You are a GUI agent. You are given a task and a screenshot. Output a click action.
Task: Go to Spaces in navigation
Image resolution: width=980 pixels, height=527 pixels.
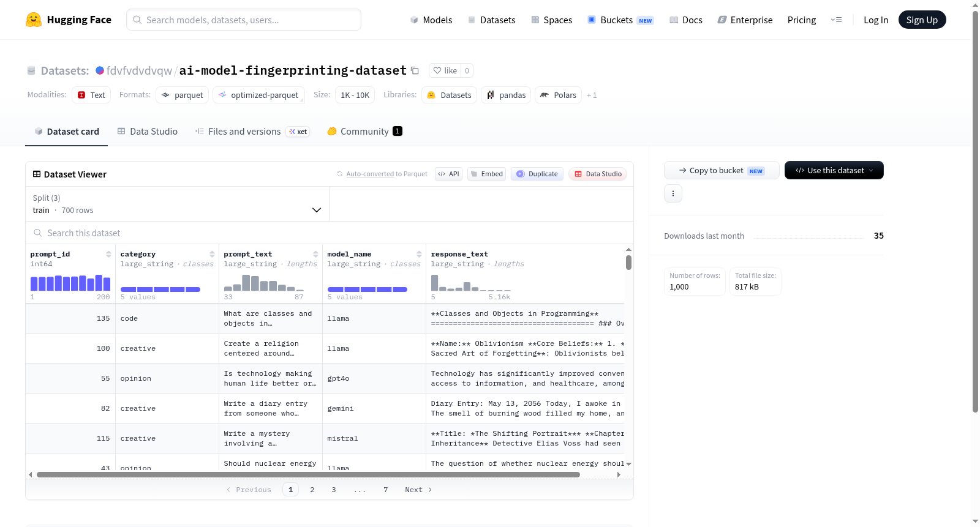coord(551,20)
